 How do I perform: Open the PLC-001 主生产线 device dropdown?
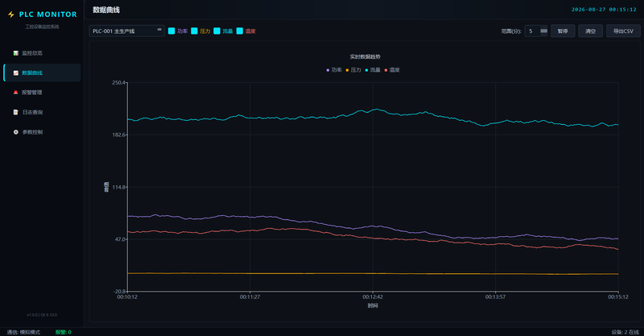coord(127,31)
